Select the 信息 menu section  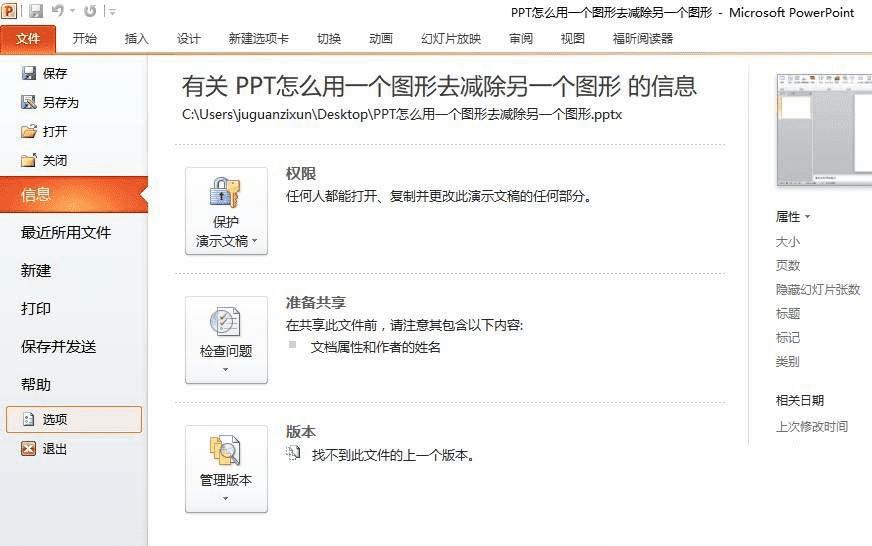[74, 195]
